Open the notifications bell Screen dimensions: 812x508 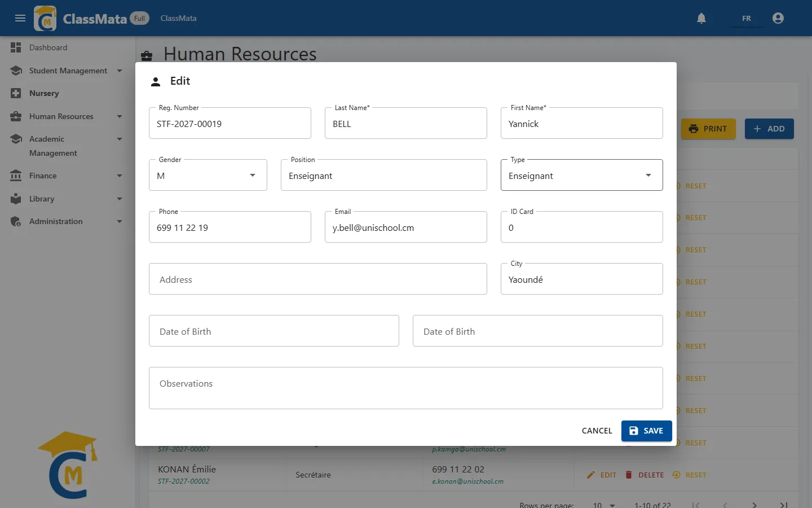point(701,18)
